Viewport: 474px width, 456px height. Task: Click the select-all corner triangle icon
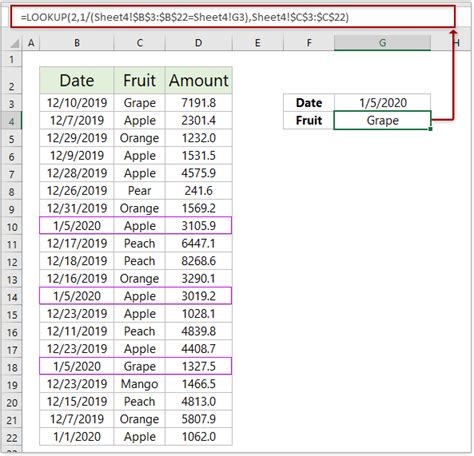tap(14, 43)
